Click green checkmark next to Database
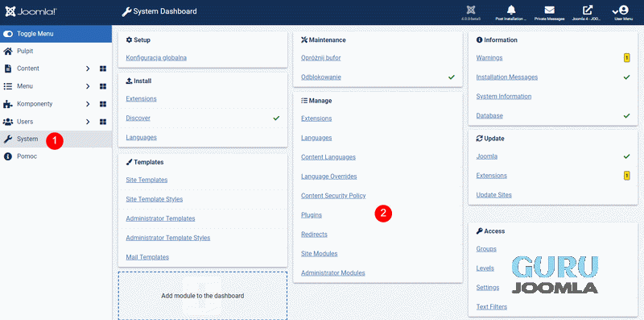Viewport: 644px width, 320px height. click(626, 115)
